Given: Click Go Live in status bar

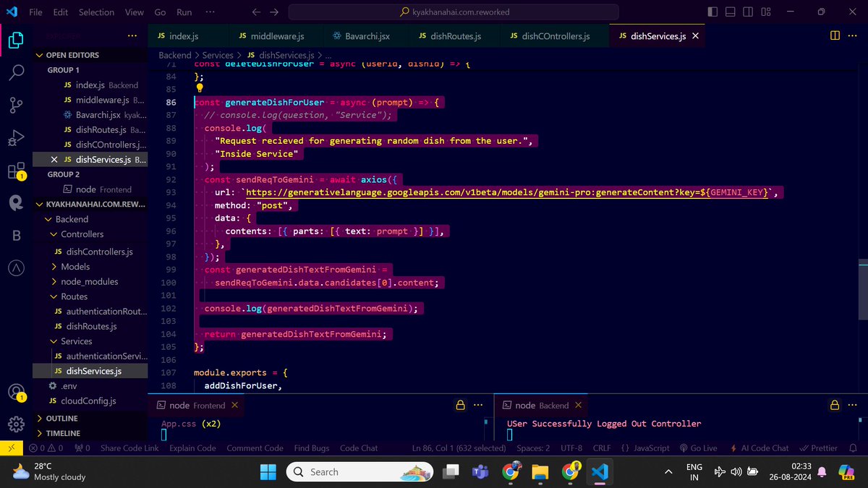Looking at the screenshot, I should point(698,448).
